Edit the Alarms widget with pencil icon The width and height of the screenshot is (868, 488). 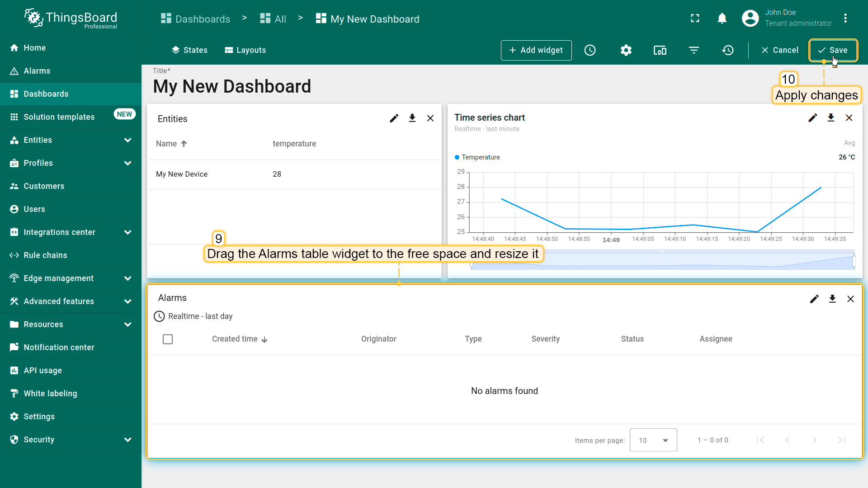(814, 299)
